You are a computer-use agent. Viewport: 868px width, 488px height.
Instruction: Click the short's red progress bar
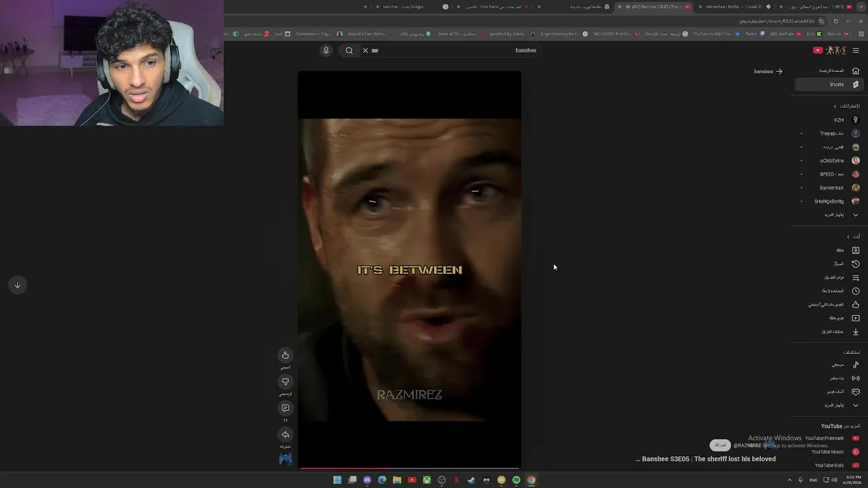point(410,468)
